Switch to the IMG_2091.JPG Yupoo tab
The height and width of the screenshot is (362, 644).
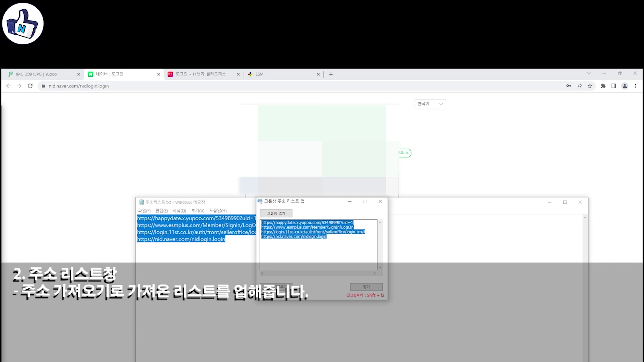40,74
